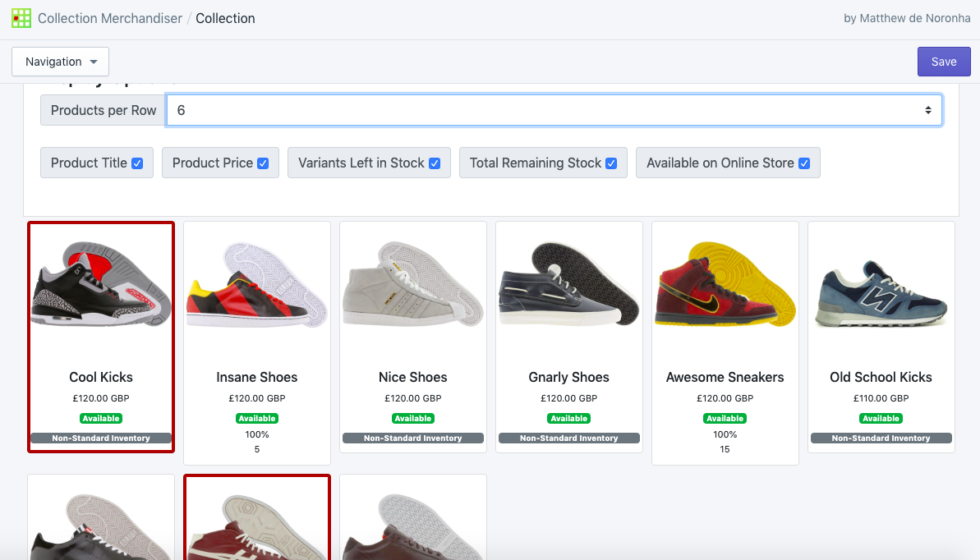Click Non-Standard Inventory badge on Gnarly Shoes
980x560 pixels.
point(568,438)
